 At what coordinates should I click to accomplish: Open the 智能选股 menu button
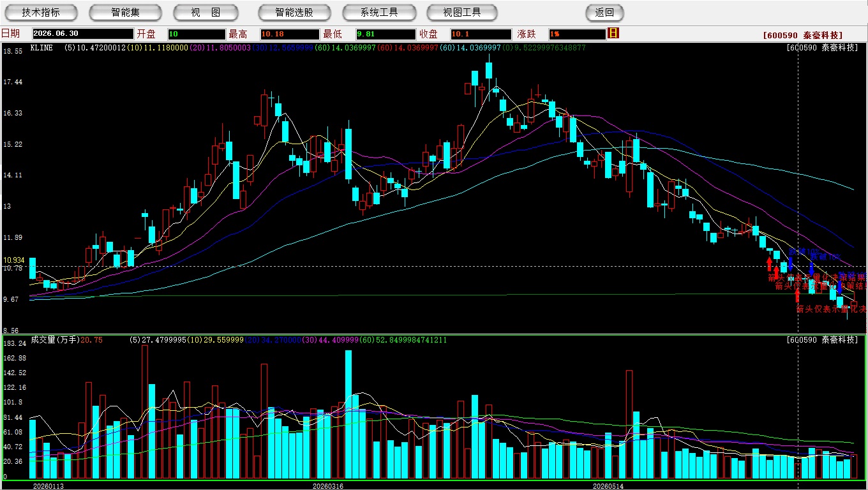click(294, 12)
